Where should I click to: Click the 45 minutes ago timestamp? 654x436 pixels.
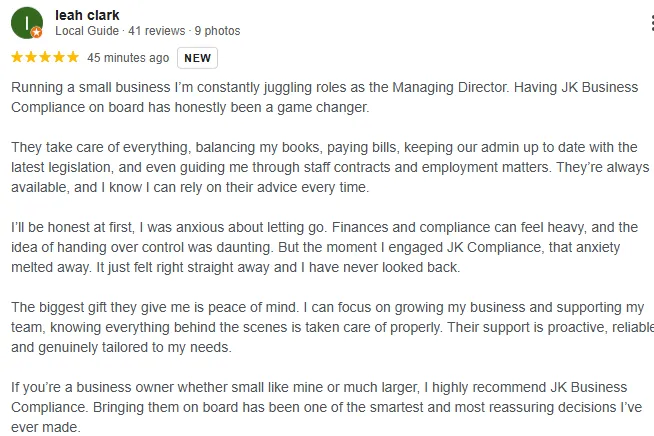(128, 58)
